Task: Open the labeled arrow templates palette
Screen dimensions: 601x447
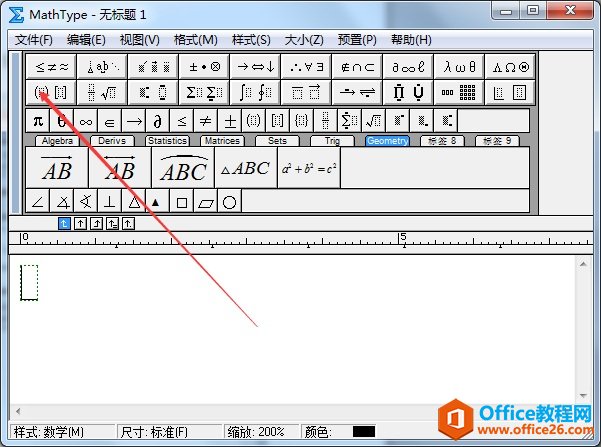Action: (357, 92)
